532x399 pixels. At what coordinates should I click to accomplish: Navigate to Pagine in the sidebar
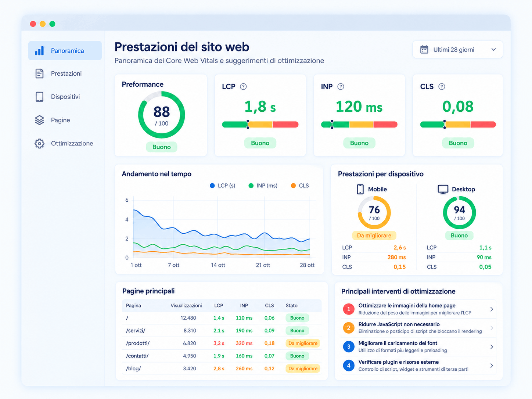(x=65, y=120)
